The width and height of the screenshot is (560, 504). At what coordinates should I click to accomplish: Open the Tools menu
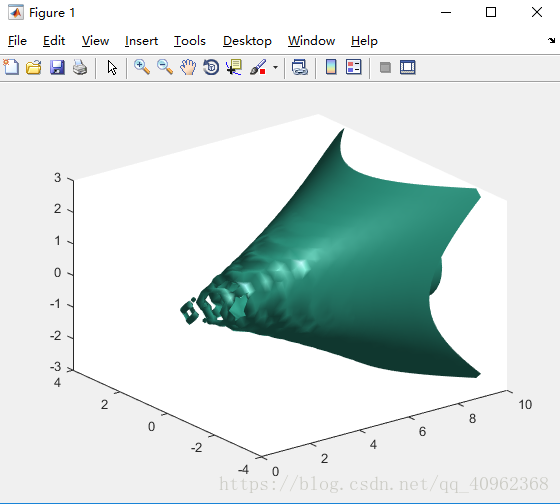coord(190,41)
